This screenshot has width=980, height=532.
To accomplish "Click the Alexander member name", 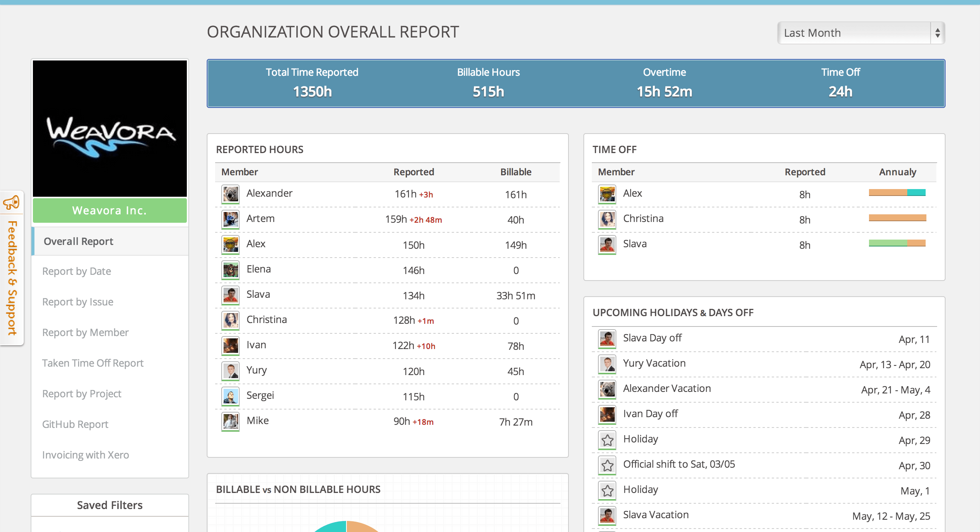I will click(x=269, y=193).
